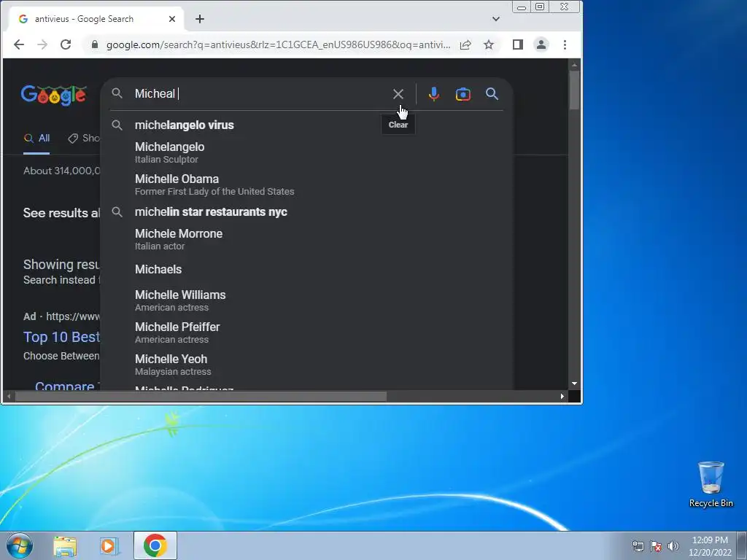Toggle the Chrome side panel icon
747x560 pixels.
click(x=518, y=44)
